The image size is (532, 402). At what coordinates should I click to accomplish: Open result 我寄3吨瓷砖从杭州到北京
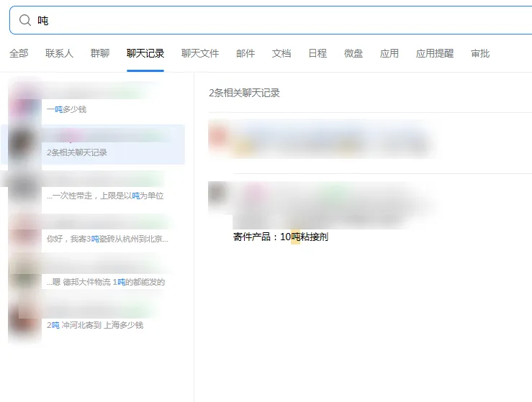pos(93,231)
